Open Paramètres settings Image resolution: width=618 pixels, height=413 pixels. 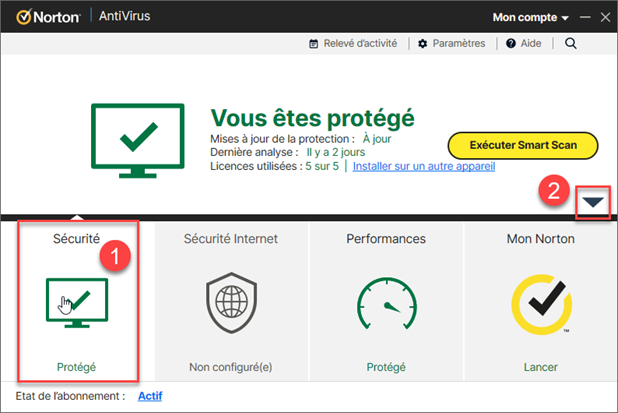pyautogui.click(x=459, y=43)
